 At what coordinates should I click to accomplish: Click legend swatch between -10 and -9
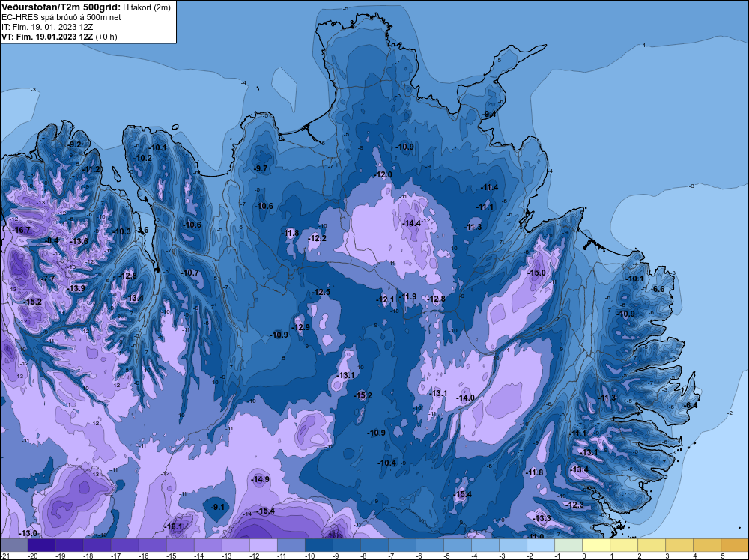pos(318,545)
